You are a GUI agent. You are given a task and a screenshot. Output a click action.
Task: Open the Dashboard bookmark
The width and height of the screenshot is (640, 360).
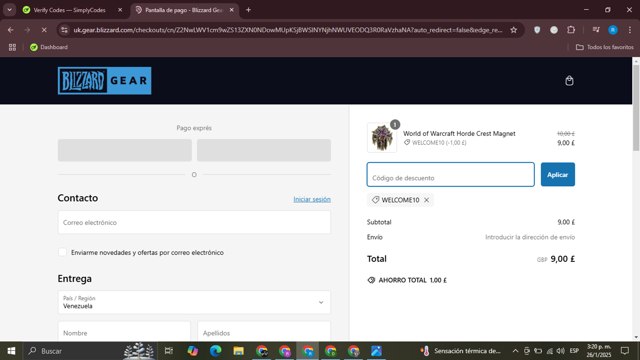coord(49,47)
